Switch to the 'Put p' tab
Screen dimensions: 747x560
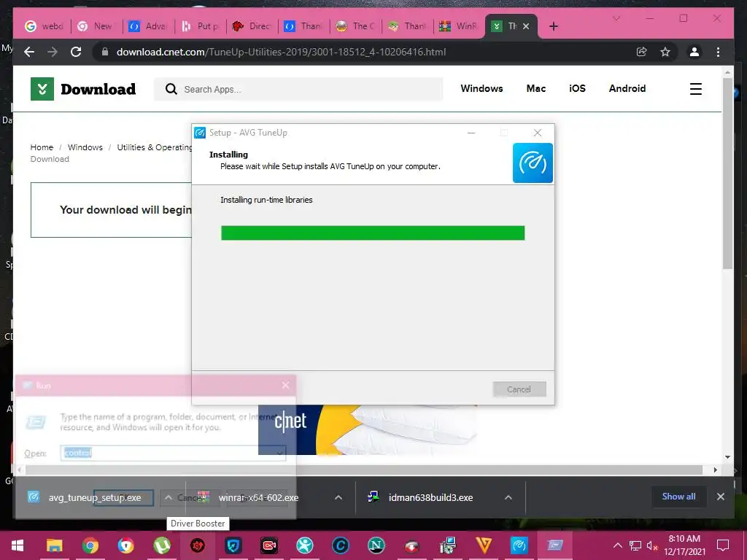[200, 26]
